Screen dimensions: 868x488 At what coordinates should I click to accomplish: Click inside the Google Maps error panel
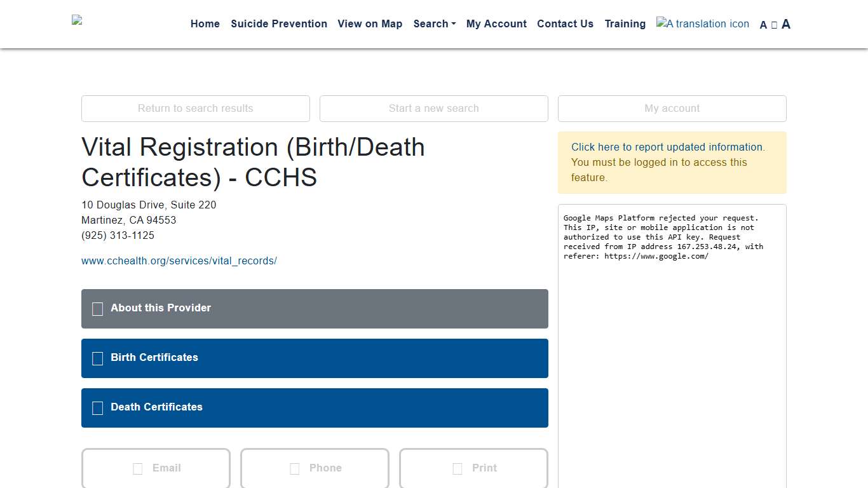coord(672,356)
